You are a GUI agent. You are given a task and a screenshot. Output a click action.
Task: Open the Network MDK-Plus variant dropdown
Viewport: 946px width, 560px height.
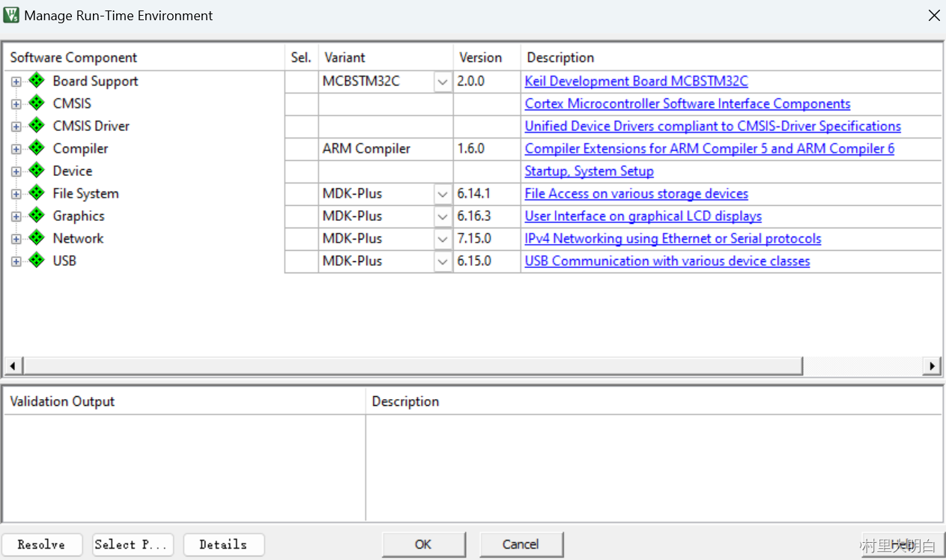443,239
